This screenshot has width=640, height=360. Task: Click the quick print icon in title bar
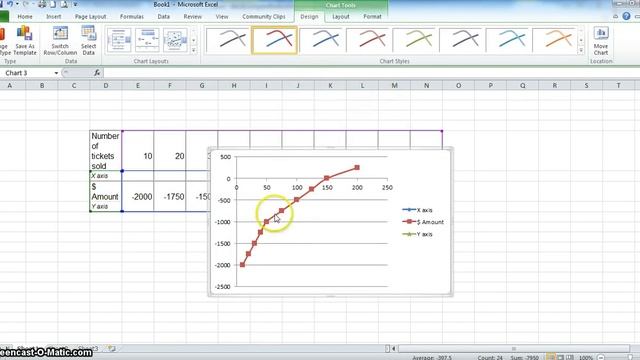click(x=42, y=4)
